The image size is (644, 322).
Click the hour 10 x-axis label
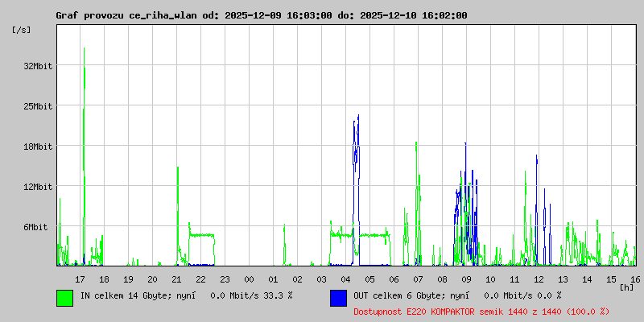pos(490,279)
